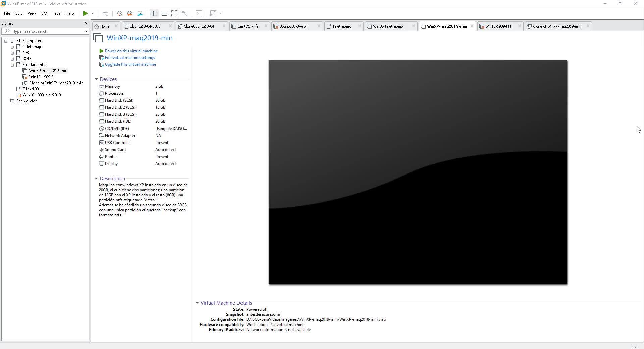Click the library search input field
The height and width of the screenshot is (349, 644).
coord(47,31)
